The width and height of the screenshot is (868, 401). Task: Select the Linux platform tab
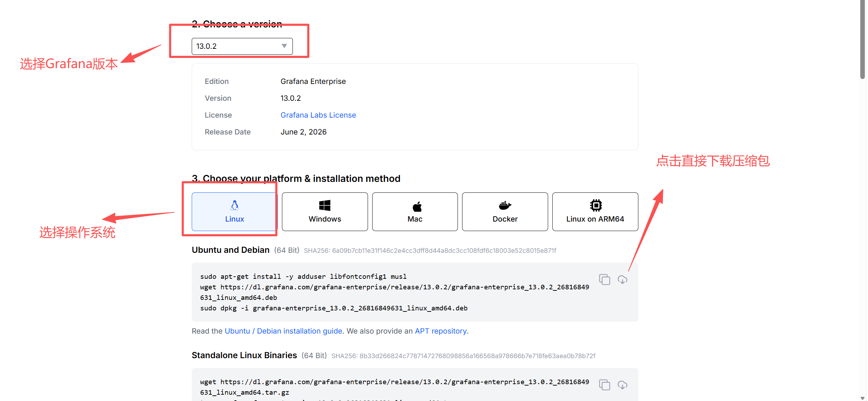pyautogui.click(x=235, y=212)
